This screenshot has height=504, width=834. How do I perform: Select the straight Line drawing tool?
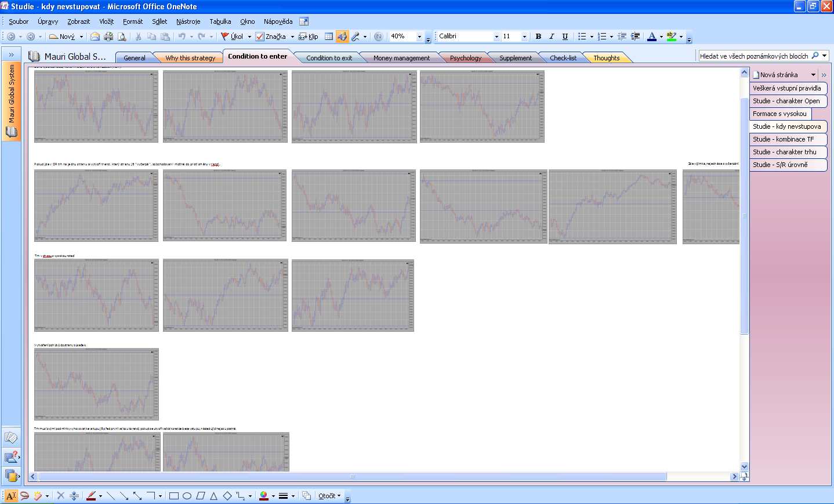point(111,496)
